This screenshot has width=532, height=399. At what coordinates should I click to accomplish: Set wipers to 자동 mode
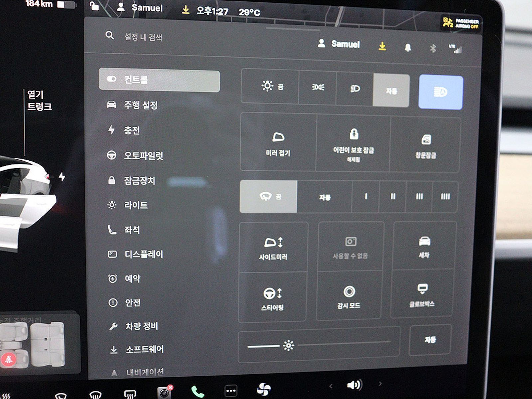click(x=325, y=198)
